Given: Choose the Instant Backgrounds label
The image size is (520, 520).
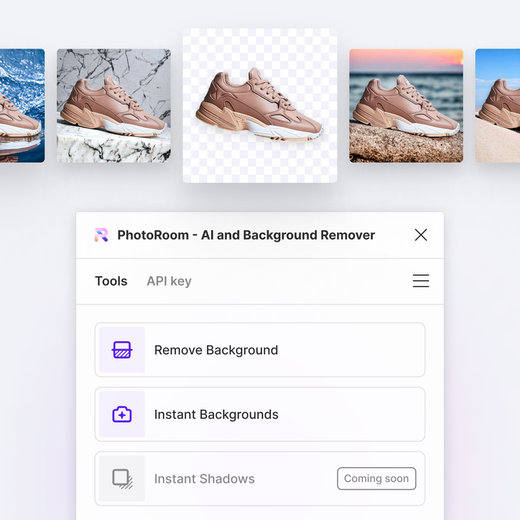Looking at the screenshot, I should point(216,414).
